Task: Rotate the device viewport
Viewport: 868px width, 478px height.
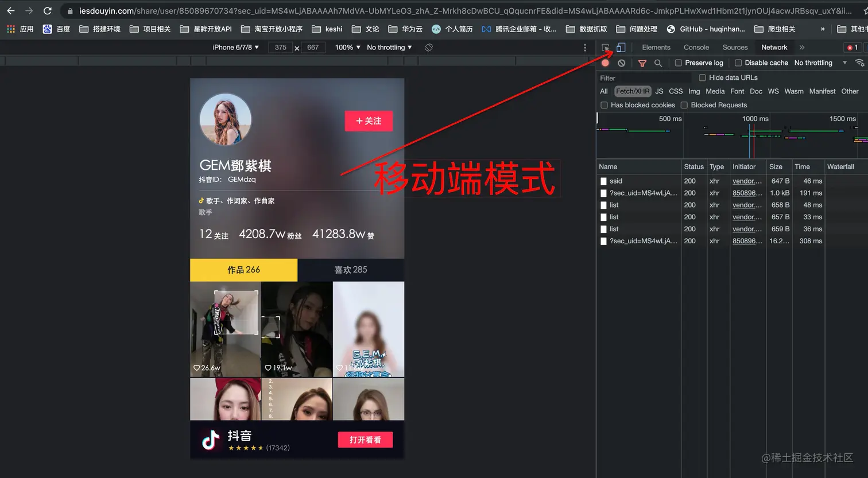Action: 429,48
